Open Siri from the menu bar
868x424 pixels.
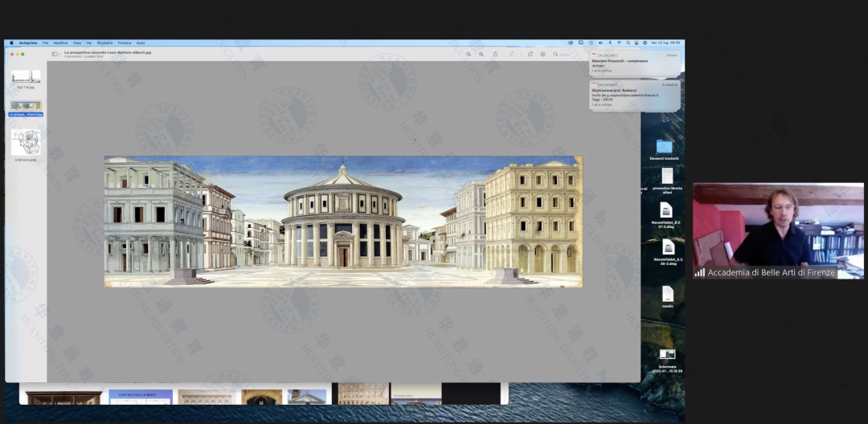[645, 43]
